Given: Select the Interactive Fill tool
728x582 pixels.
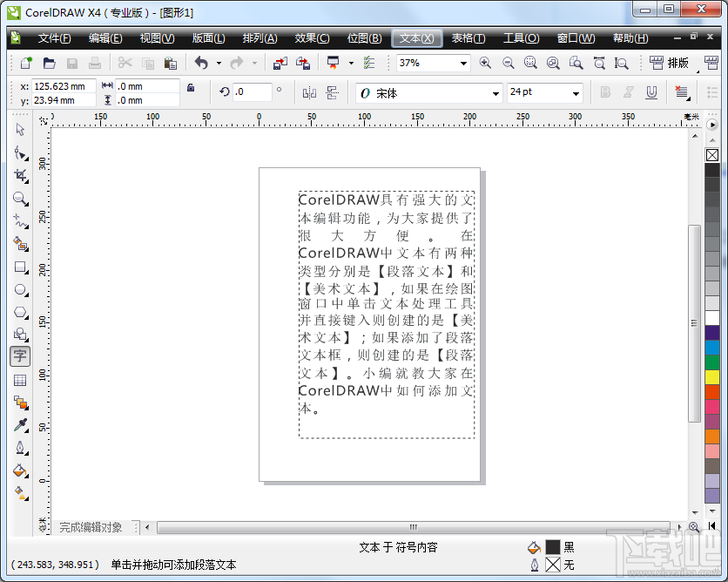Looking at the screenshot, I should 20,493.
